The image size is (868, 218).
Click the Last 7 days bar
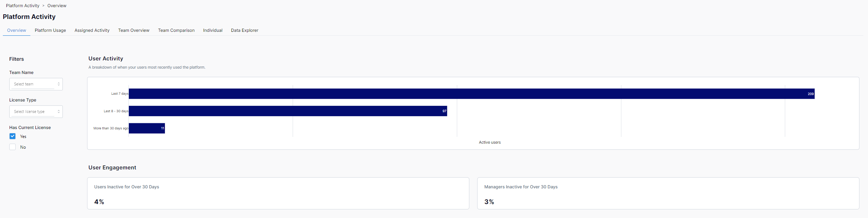point(471,94)
